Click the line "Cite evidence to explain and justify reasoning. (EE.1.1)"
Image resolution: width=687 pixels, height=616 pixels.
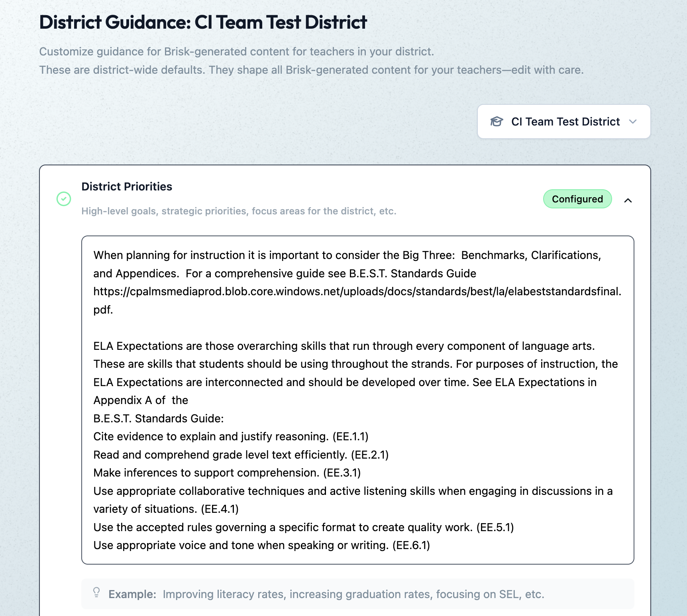click(231, 437)
